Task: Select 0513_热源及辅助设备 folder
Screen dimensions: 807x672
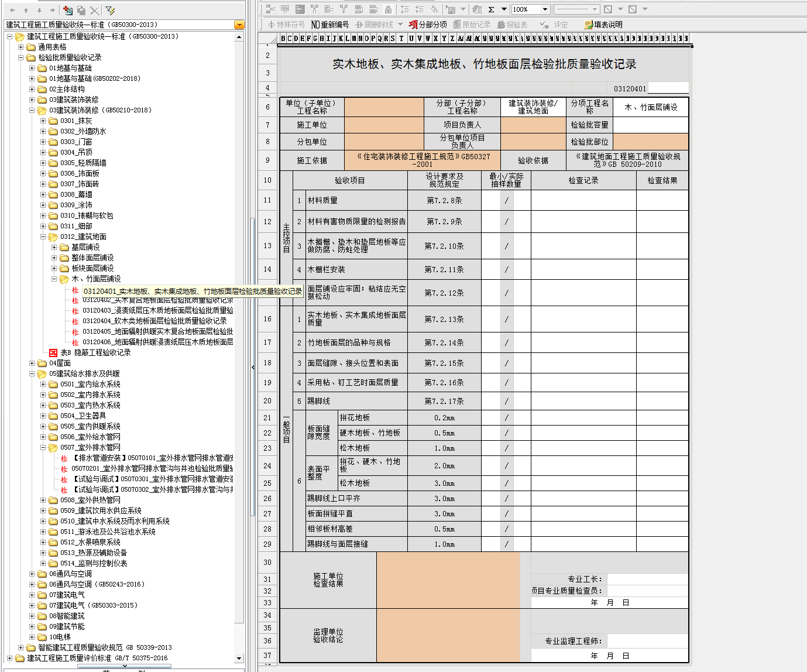Action: pos(94,553)
